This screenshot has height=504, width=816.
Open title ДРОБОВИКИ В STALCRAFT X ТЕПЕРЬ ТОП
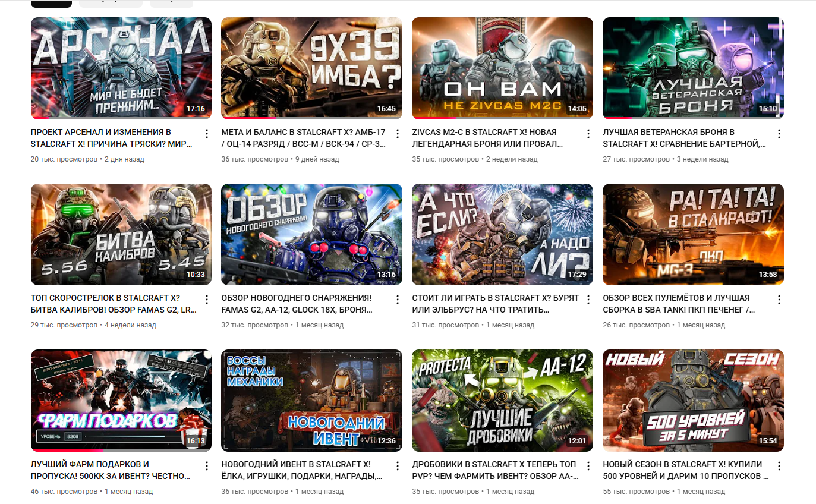point(494,470)
